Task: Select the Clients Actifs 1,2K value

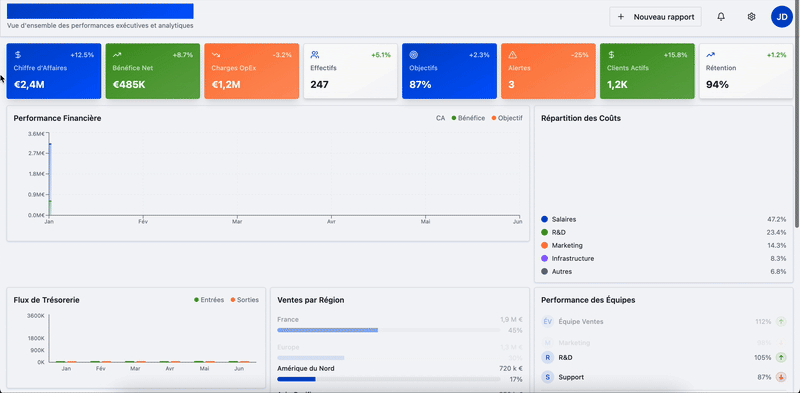Action: 617,85
